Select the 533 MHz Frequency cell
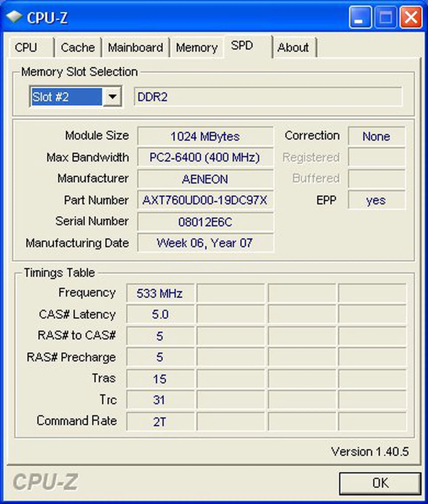The height and width of the screenshot is (504, 428). [x=160, y=293]
